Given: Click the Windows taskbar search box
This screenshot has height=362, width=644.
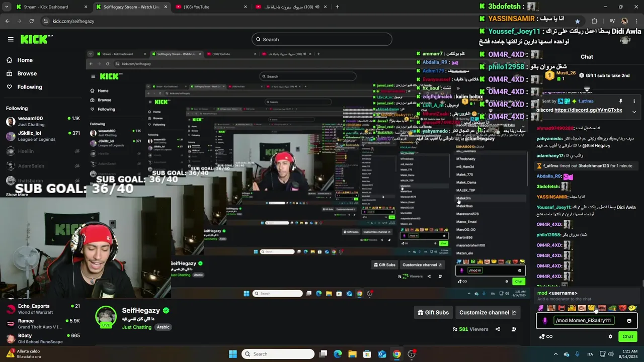Looking at the screenshot, I should pos(278,354).
